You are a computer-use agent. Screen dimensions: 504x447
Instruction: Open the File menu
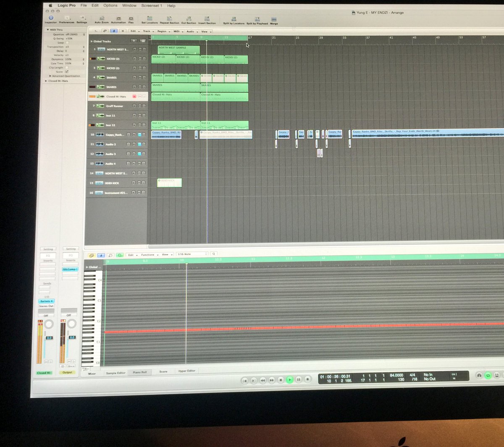84,5
